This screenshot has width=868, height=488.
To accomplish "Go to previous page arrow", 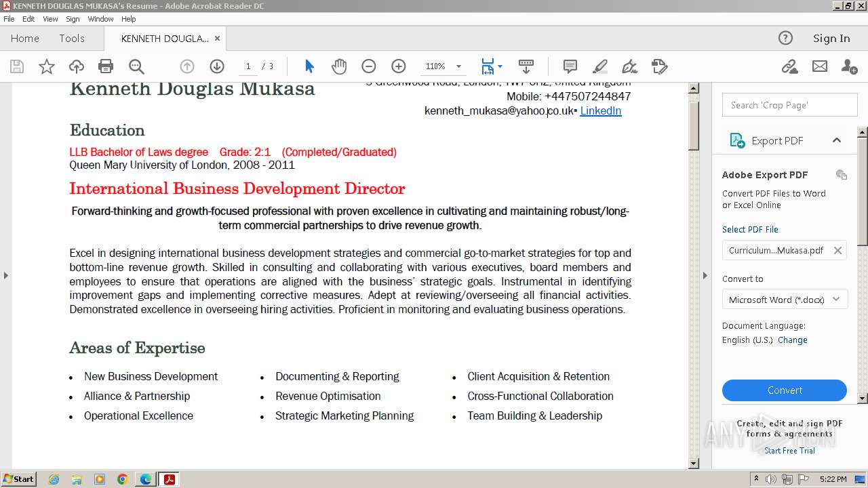I will [x=187, y=66].
